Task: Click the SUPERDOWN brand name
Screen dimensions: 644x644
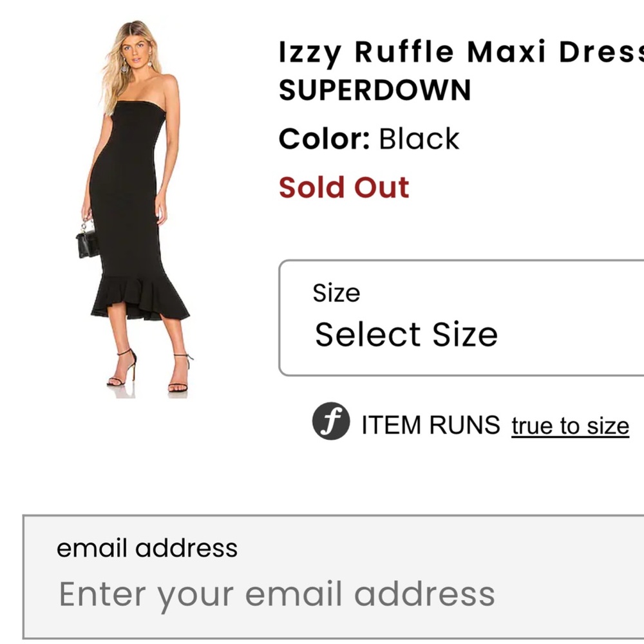Action: pyautogui.click(x=375, y=90)
